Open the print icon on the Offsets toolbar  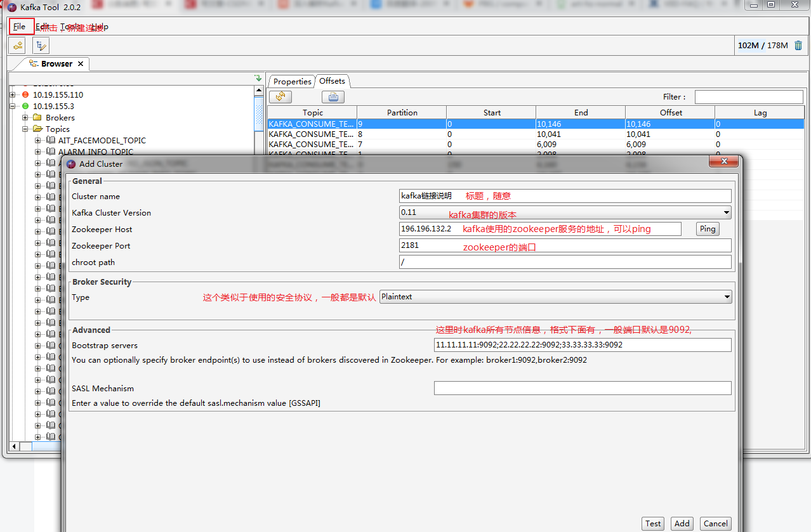tap(333, 96)
